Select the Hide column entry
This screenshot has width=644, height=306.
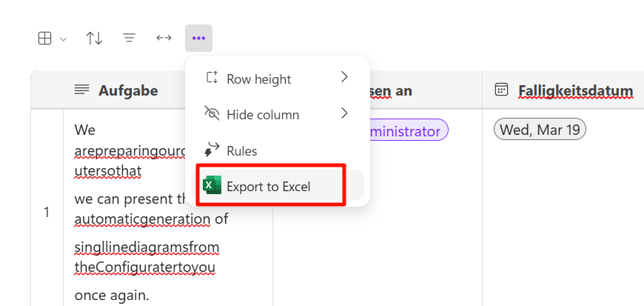[278, 114]
